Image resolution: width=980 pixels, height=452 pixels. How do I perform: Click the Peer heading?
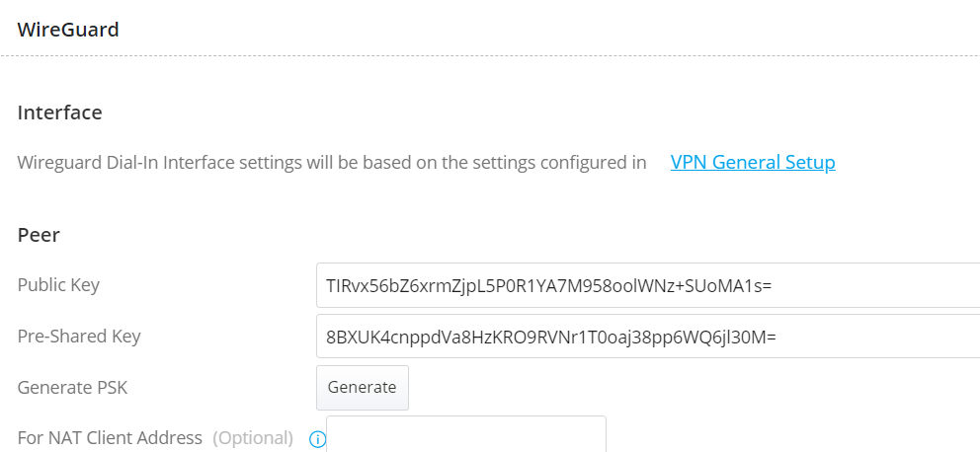pos(39,235)
